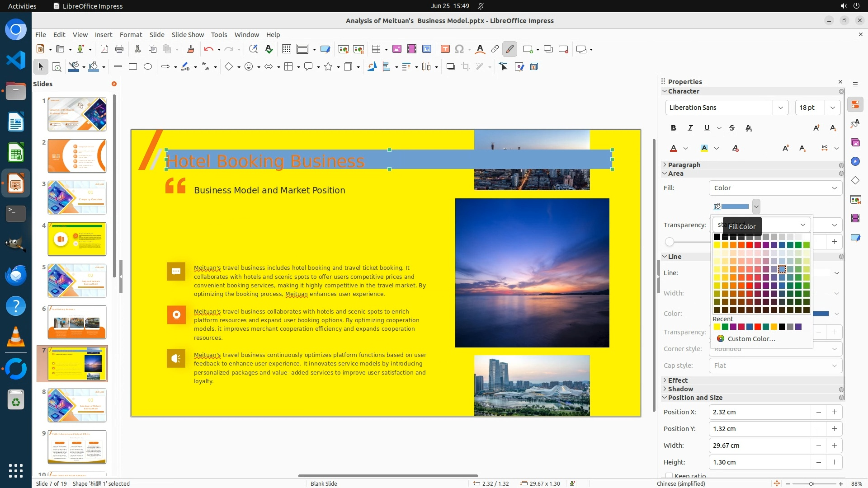This screenshot has width=868, height=488.
Task: Select the Ellipse drawing tool
Action: (x=148, y=67)
